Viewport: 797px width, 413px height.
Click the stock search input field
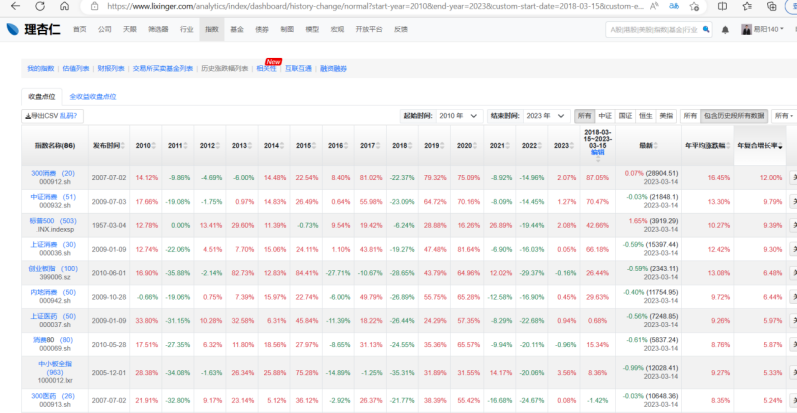pos(654,29)
